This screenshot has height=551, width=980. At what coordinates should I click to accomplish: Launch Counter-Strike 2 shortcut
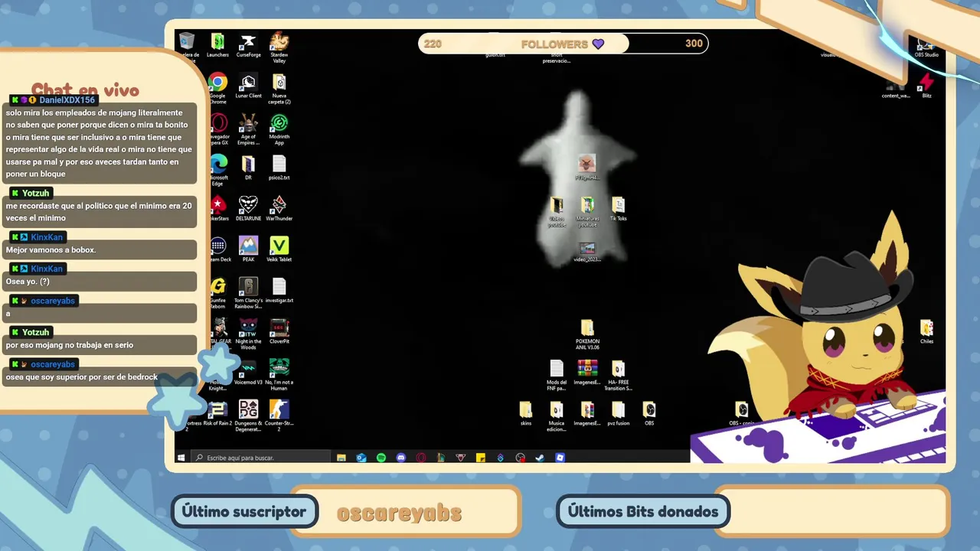point(279,416)
